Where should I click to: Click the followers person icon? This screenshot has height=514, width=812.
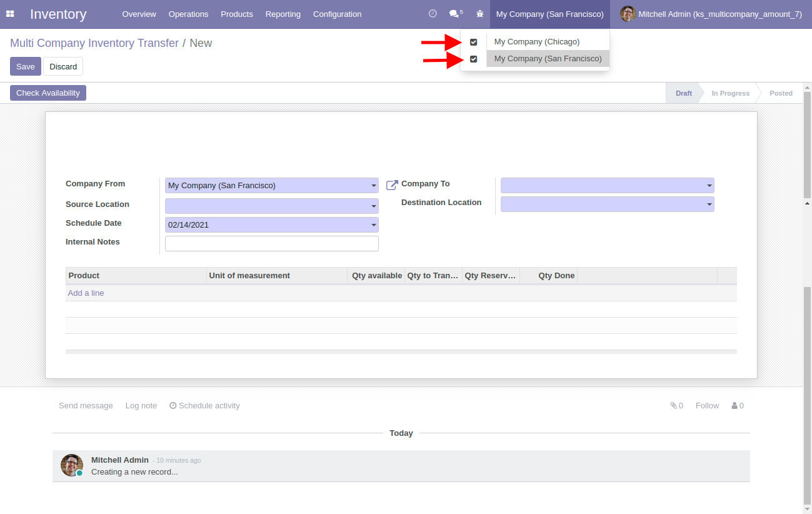tap(734, 405)
